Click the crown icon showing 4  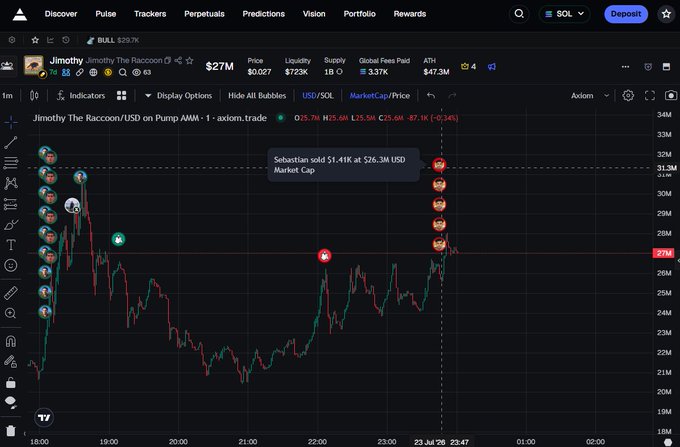coord(468,66)
